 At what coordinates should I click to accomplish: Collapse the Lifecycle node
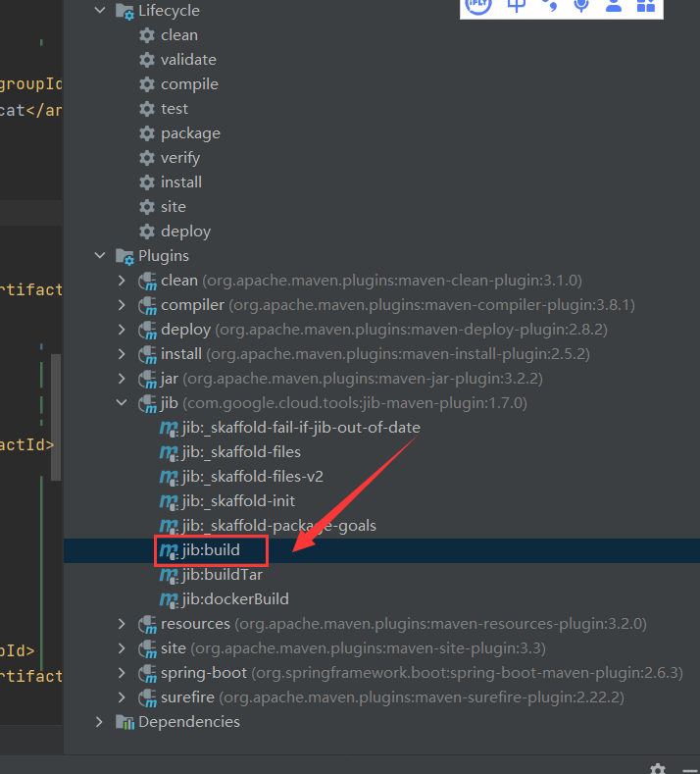tap(100, 11)
